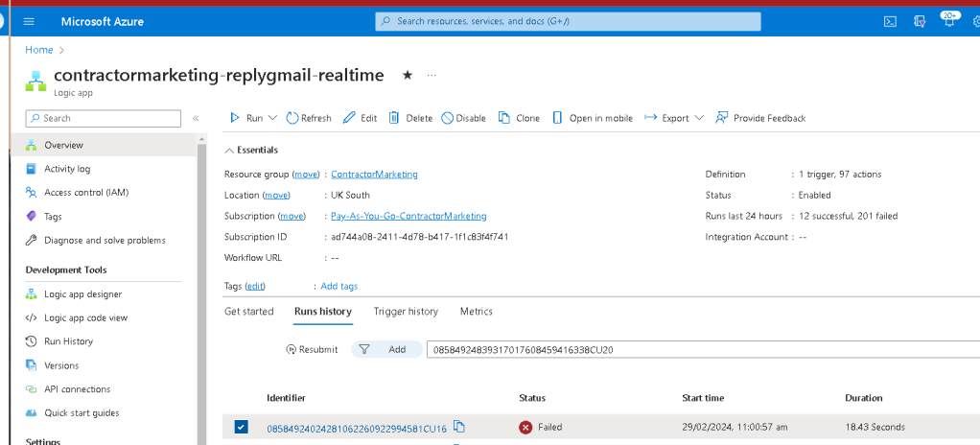Click the Status column header

click(532, 397)
